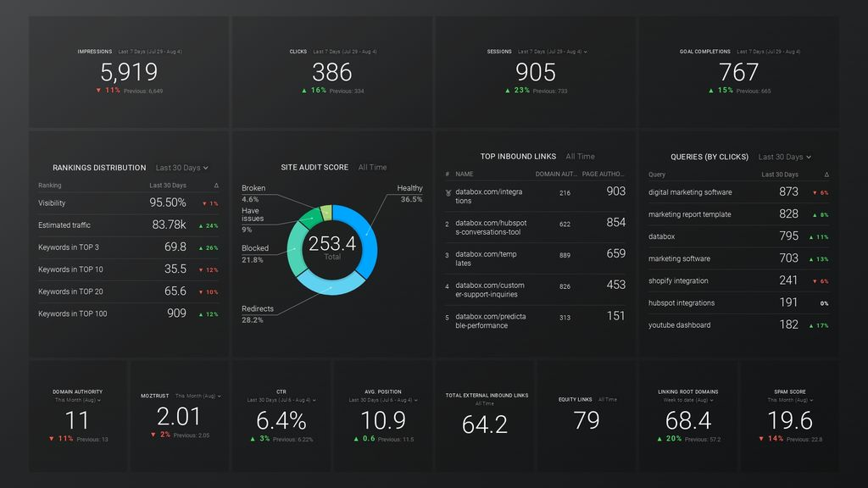
Task: Click the NAME column header
Action: tap(464, 174)
